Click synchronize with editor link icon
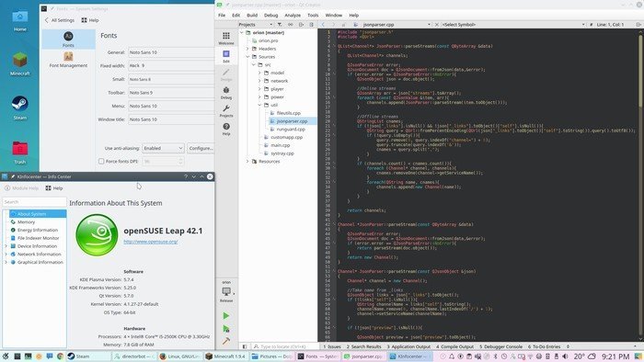Viewport: 644px width, 362px height. coord(291,25)
